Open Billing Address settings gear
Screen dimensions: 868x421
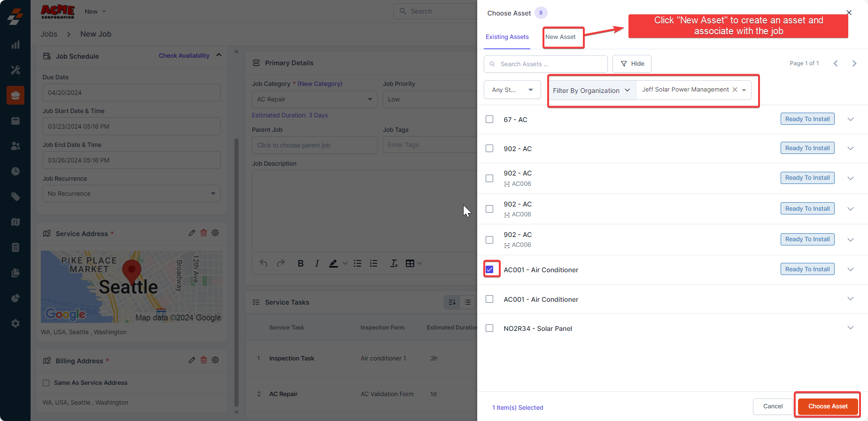pos(215,360)
